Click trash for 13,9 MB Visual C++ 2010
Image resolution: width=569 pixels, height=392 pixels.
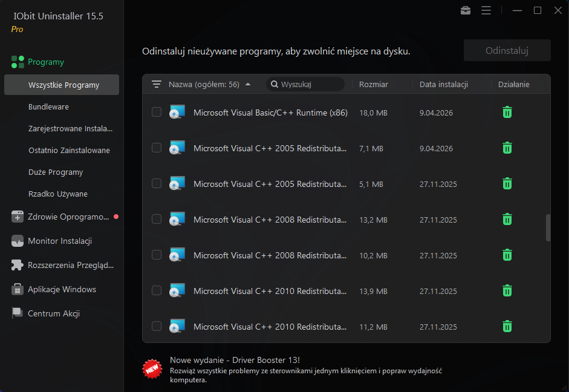[x=507, y=291]
